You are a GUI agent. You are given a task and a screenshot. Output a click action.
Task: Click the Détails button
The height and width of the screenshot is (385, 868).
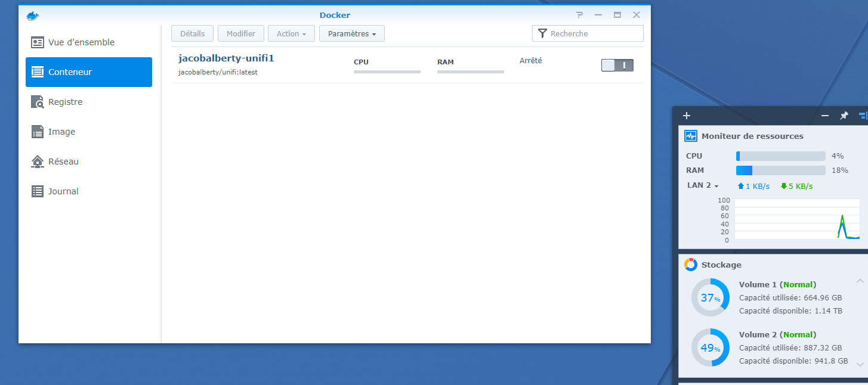192,33
